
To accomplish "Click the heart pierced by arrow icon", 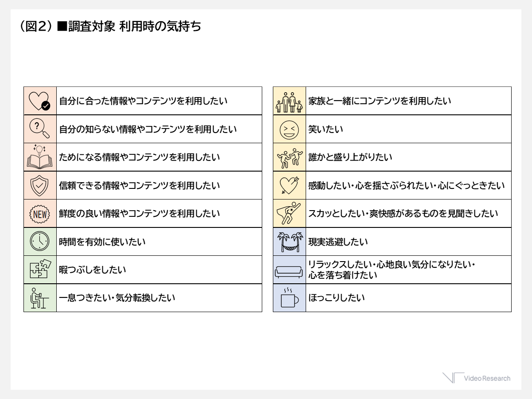I will click(289, 186).
